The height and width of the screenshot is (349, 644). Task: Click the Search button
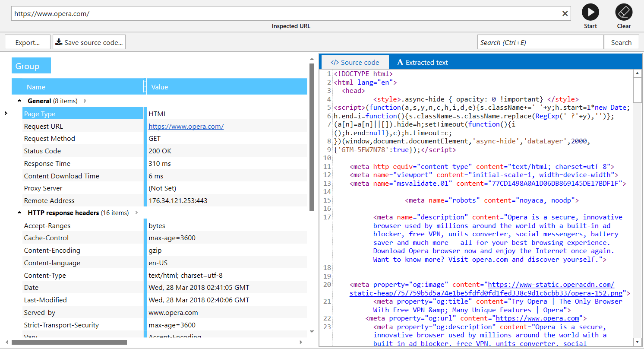coord(621,42)
